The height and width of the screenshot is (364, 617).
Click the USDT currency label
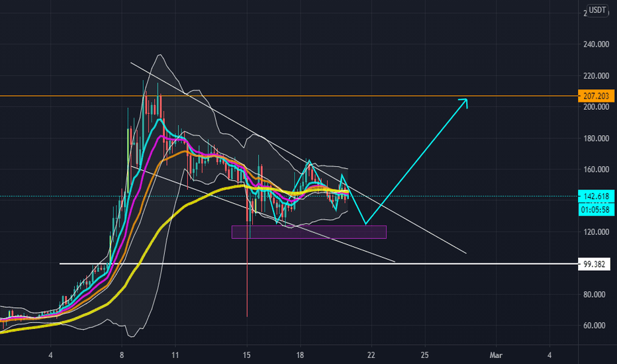point(597,10)
